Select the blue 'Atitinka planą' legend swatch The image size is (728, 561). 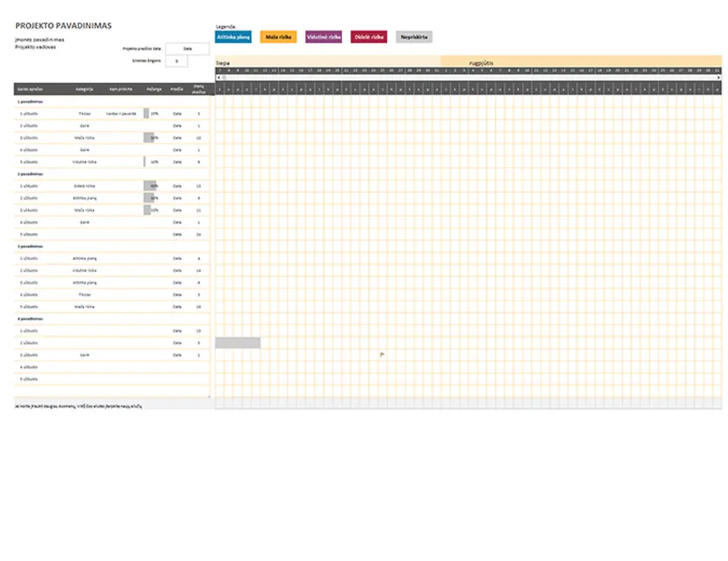[234, 37]
